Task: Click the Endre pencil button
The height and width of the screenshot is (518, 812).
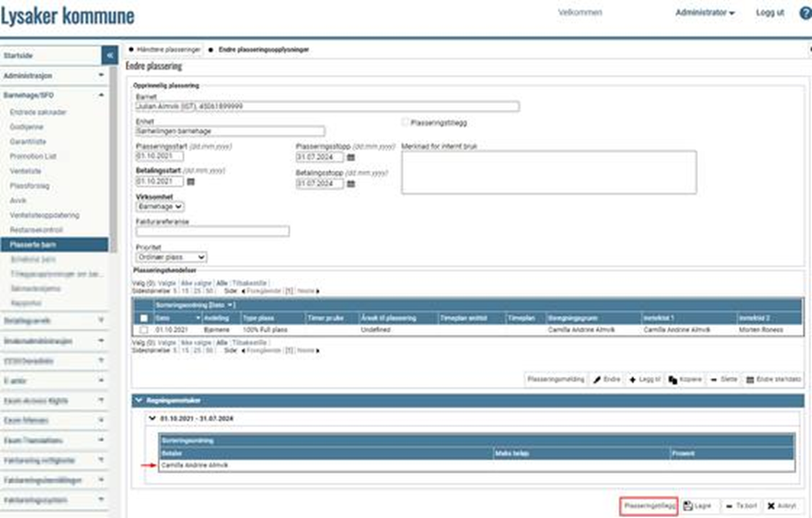Action: 607,380
